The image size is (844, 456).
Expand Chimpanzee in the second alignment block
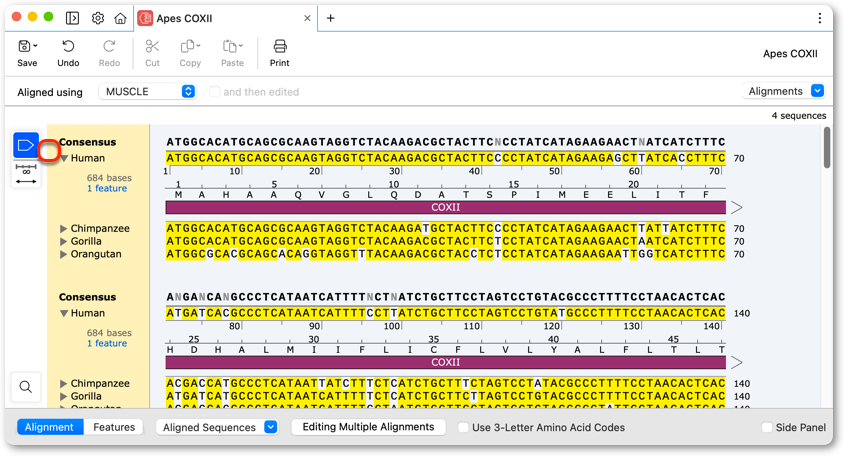[x=64, y=383]
